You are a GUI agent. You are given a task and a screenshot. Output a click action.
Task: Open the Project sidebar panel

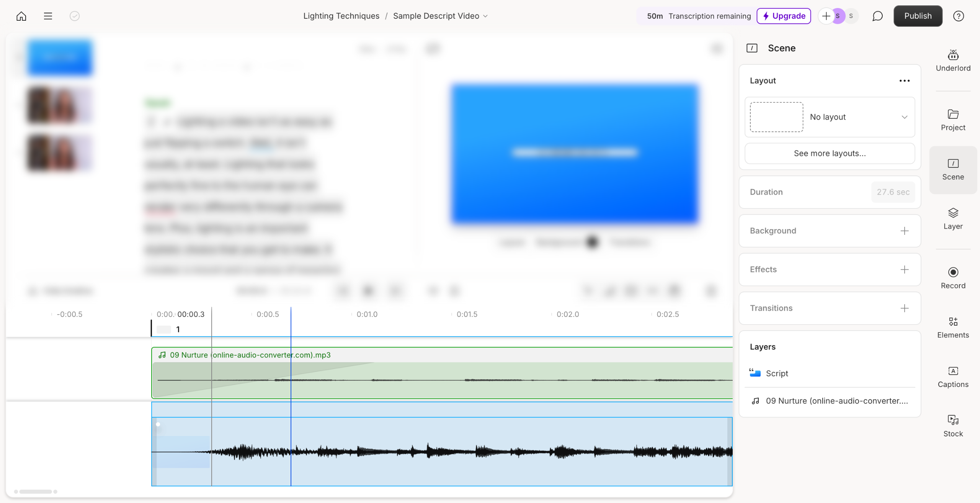click(x=953, y=120)
